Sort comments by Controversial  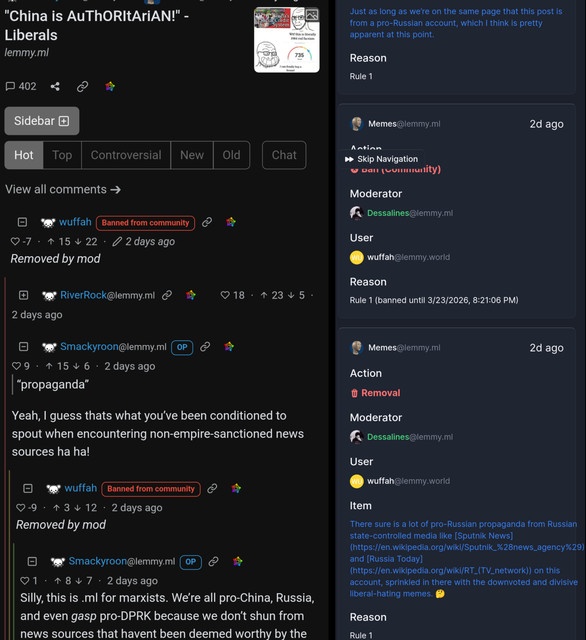[x=126, y=155]
